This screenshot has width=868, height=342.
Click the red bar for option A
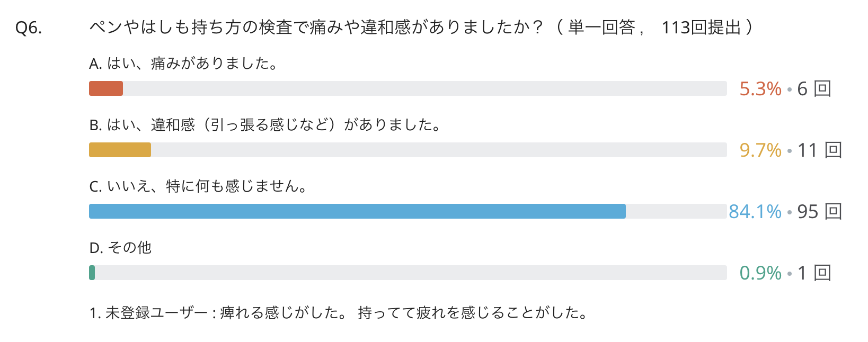106,88
